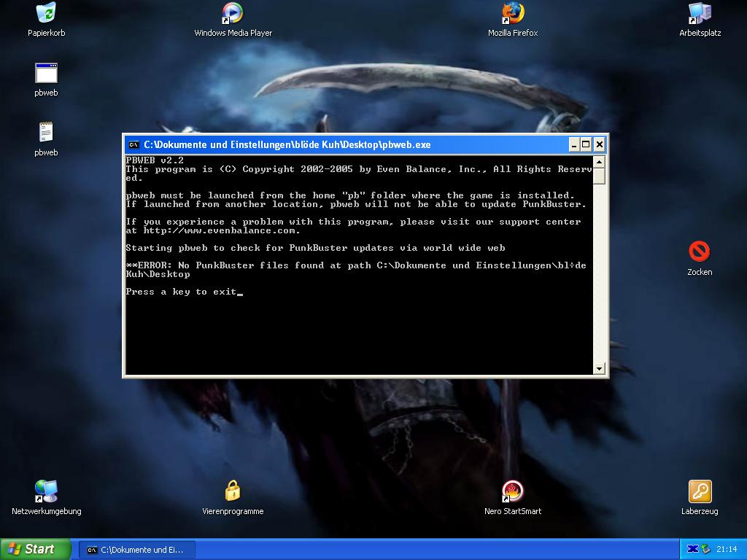Click the 21:14 system clock
747x560 pixels.
(727, 550)
